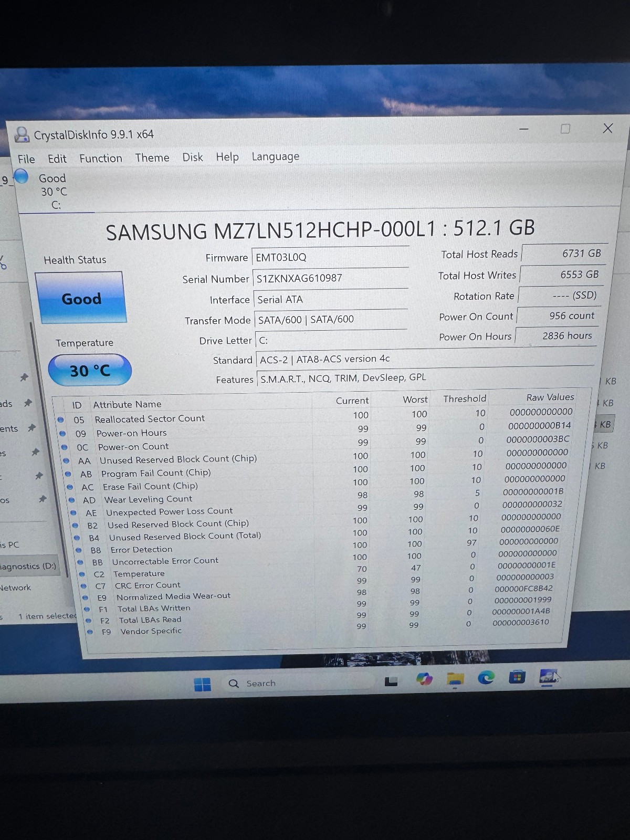
Task: Click the Good health status button
Action: pyautogui.click(x=81, y=298)
